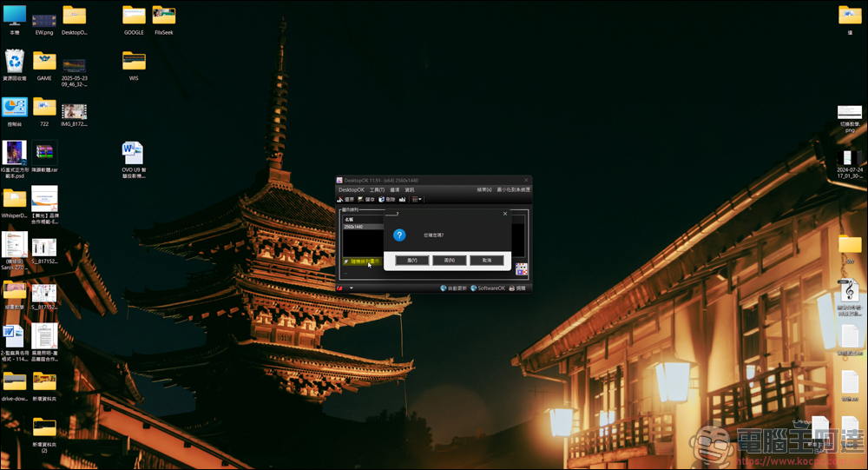Image resolution: width=868 pixels, height=470 pixels.
Task: Open the SoftwareOK link
Action: tap(488, 288)
